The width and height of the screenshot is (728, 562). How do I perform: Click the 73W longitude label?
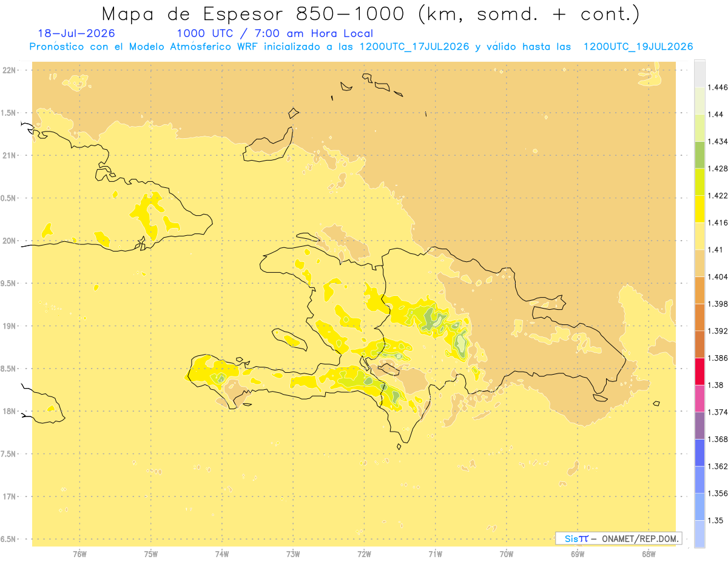293,554
